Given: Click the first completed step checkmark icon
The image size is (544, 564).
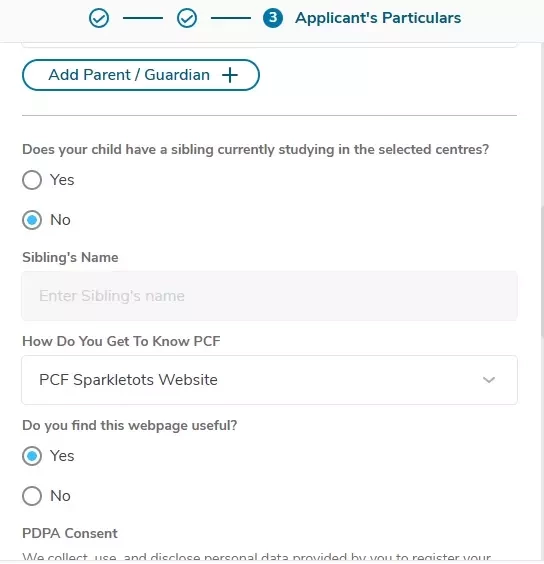Looking at the screenshot, I should pyautogui.click(x=99, y=18).
